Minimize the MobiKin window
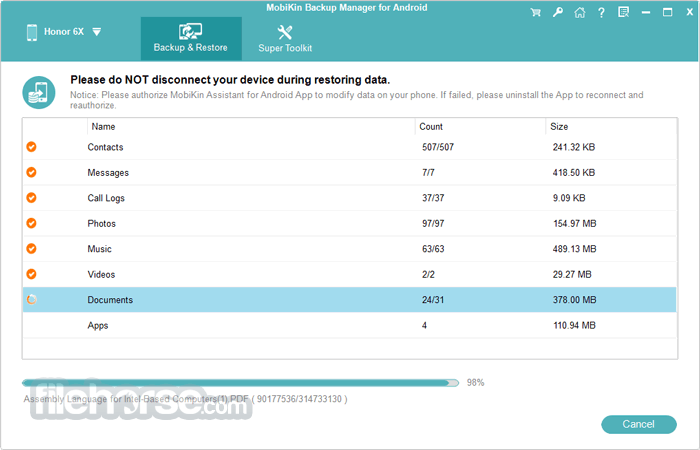Screen dimensions: 700x450 pos(646,12)
